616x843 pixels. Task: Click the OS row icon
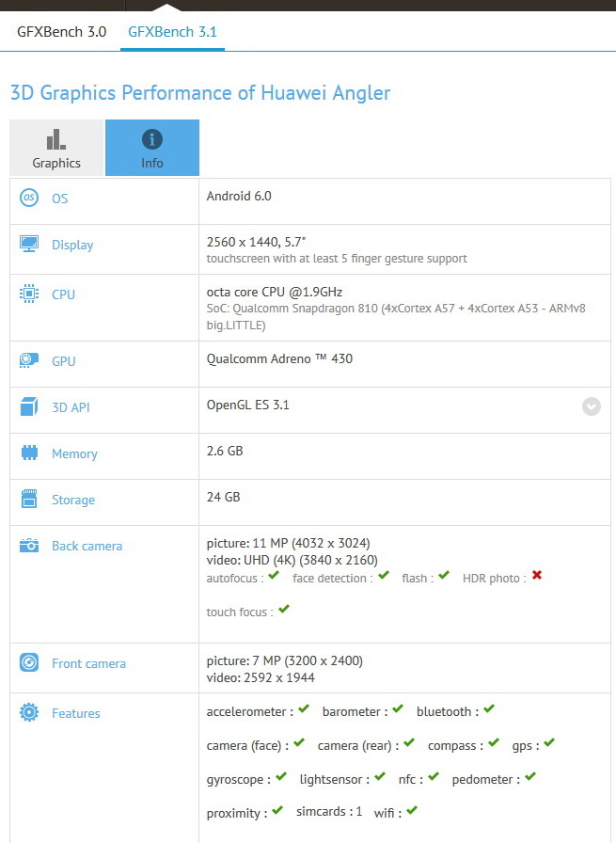point(29,198)
